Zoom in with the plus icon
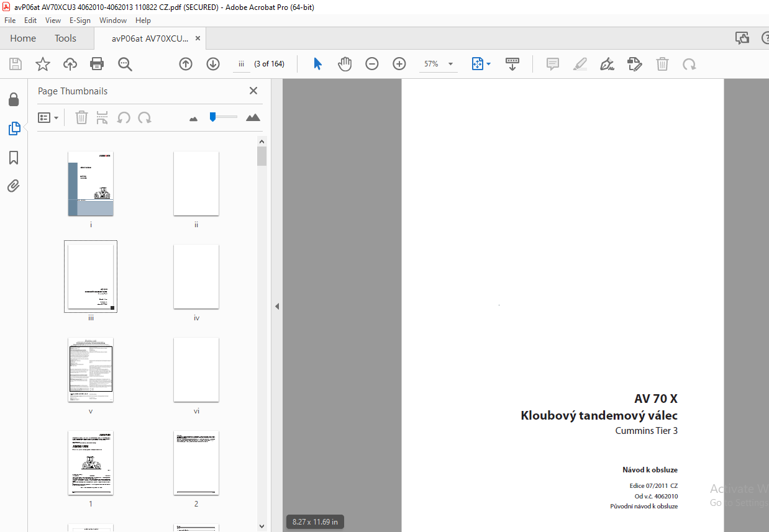The width and height of the screenshot is (769, 532). 399,64
